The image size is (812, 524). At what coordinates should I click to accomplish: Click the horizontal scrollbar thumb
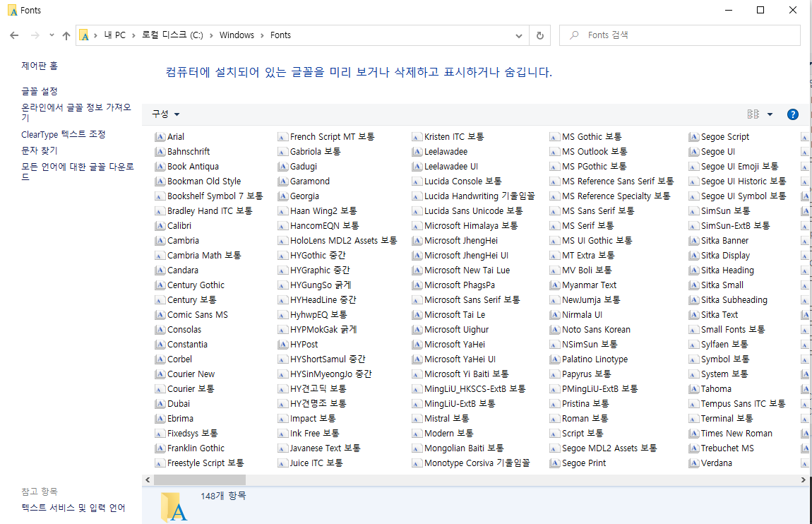pos(199,480)
